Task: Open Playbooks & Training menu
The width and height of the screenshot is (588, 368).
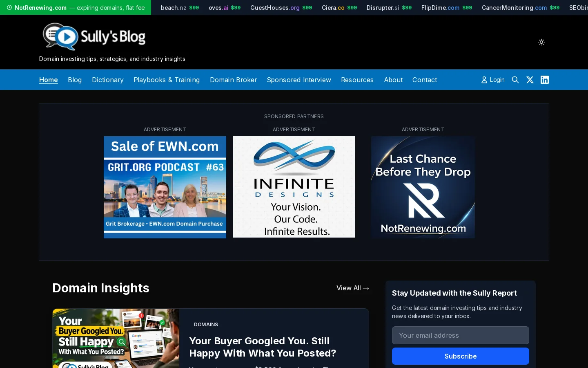Action: [x=167, y=80]
